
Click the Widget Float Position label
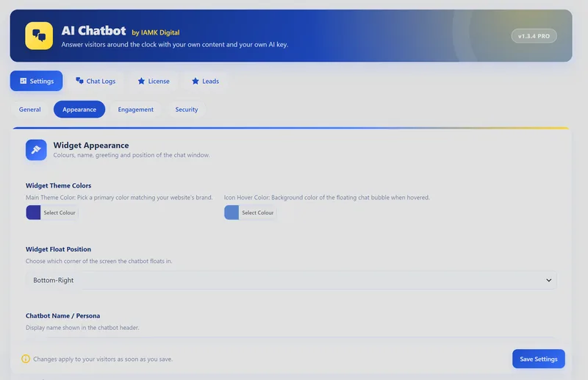58,249
